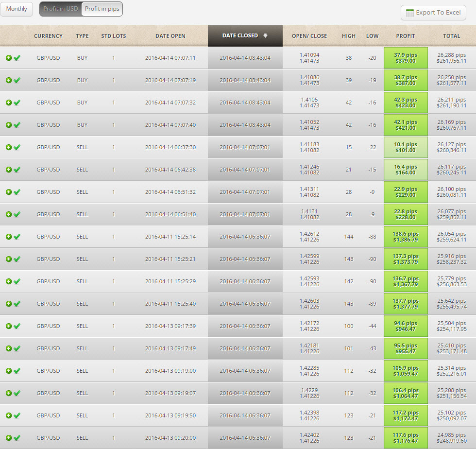This screenshot has width=476, height=449.
Task: Click the Monthly button
Action: [17, 9]
